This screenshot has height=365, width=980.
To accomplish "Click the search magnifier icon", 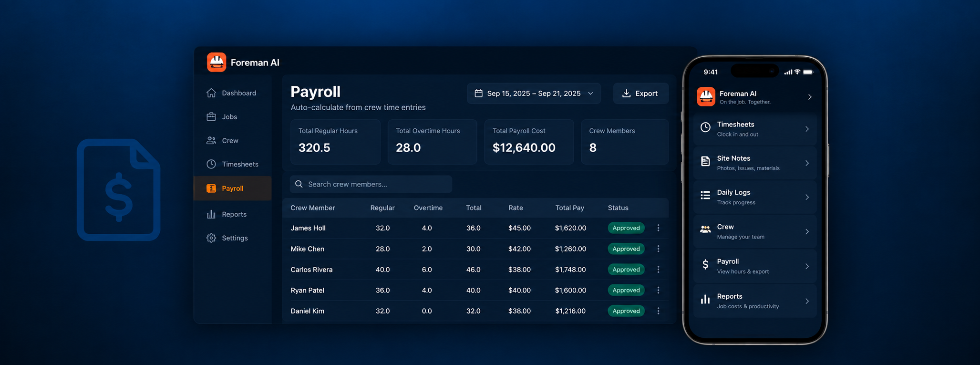I will click(x=299, y=184).
